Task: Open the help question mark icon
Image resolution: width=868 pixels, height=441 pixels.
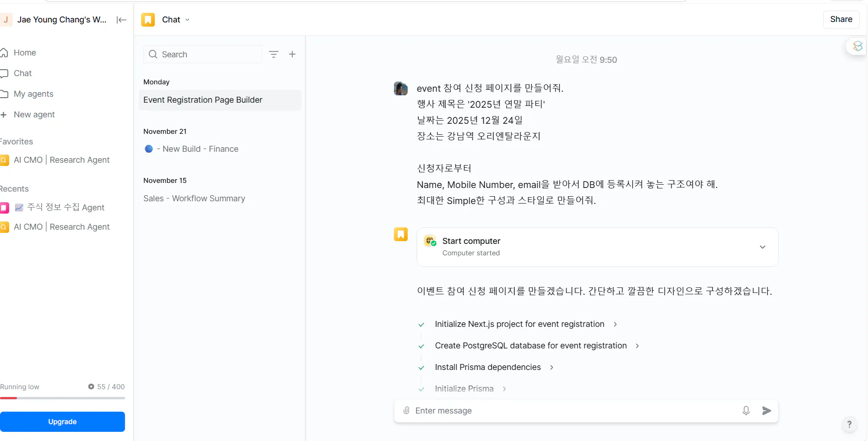Action: (849, 424)
